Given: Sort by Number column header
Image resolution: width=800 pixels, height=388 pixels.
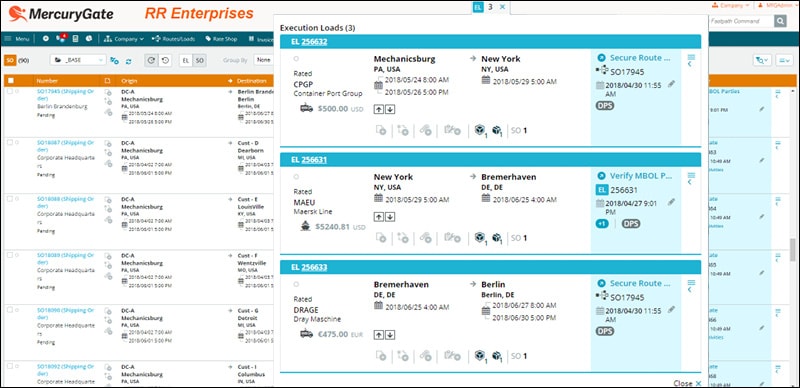Looking at the screenshot, I should [47, 81].
